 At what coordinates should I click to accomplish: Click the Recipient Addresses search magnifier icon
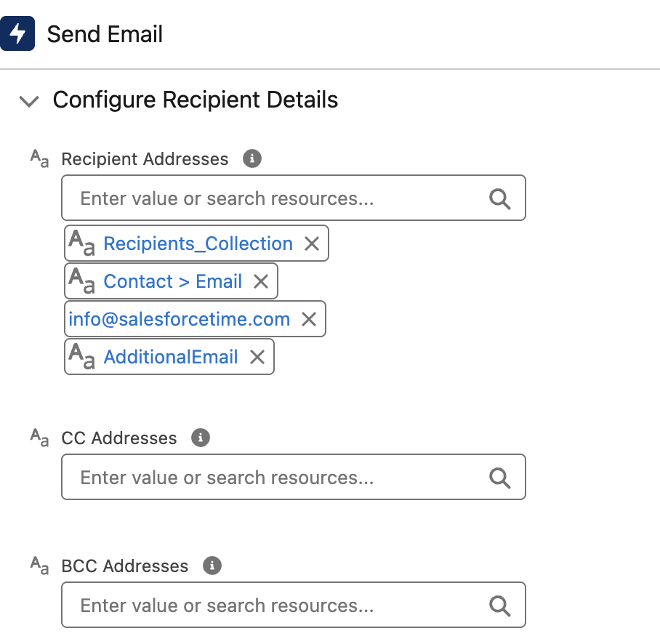(499, 198)
